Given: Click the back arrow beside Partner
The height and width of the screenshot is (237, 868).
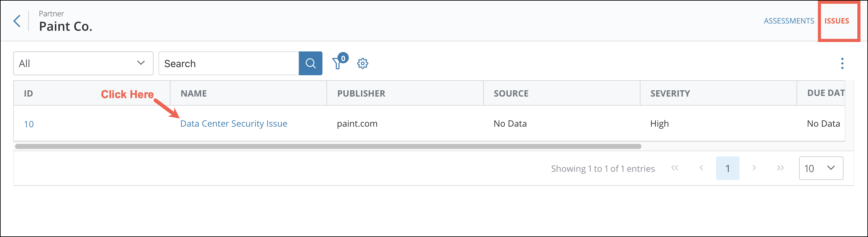Looking at the screenshot, I should click(x=17, y=21).
